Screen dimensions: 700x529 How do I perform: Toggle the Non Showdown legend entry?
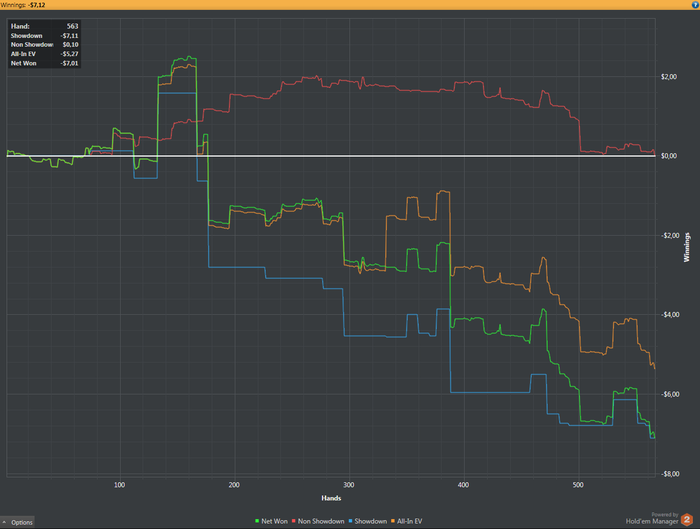(x=318, y=521)
